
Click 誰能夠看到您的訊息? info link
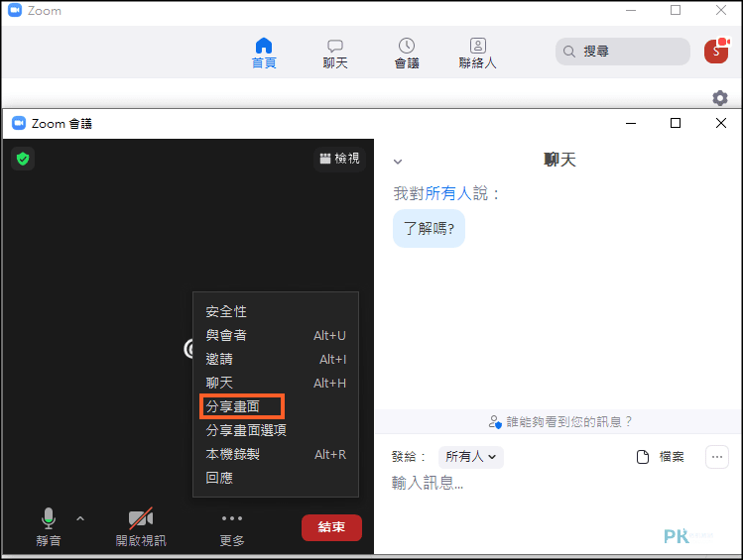pos(560,421)
